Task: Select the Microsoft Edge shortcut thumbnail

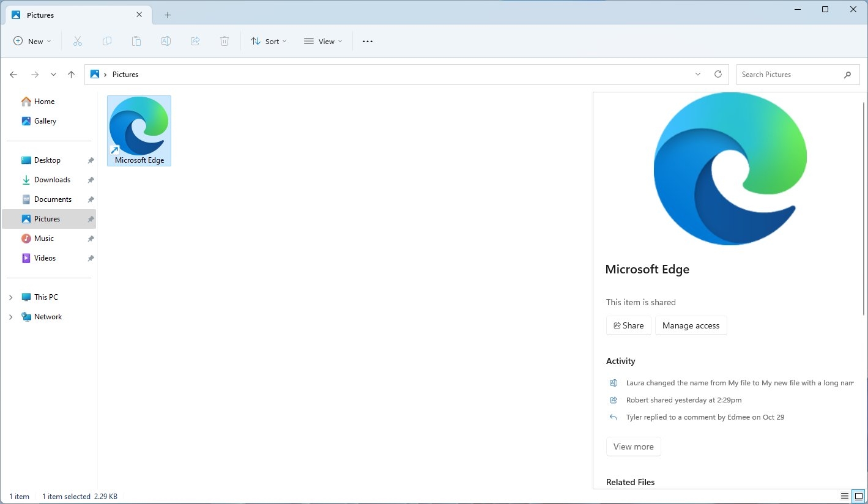Action: click(x=139, y=131)
